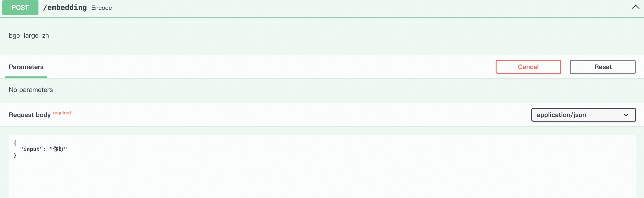Place cursor in the "你好" value
This screenshot has height=198, width=644.
click(x=58, y=149)
